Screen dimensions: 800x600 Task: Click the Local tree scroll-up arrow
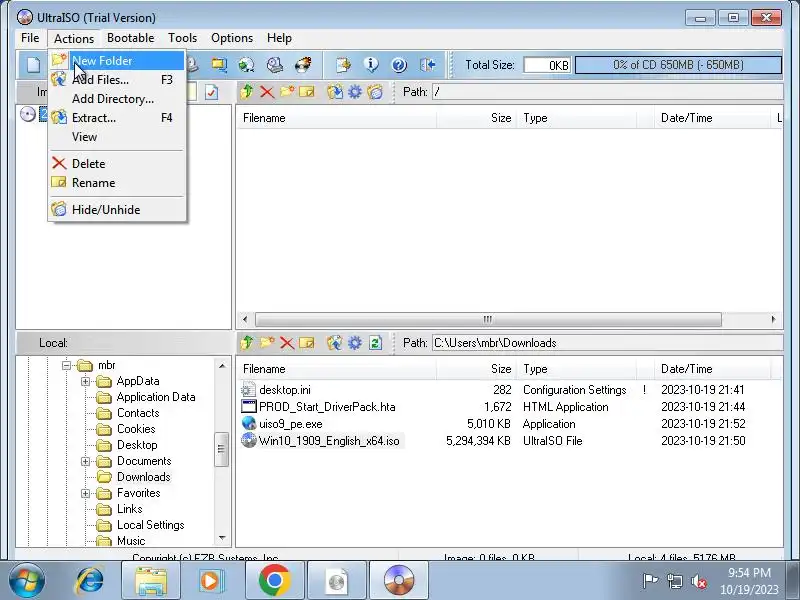(222, 366)
